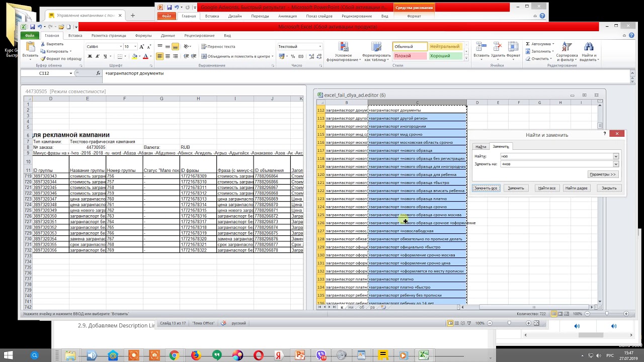This screenshot has width=644, height=362.
Task: Open the Формулы ribbon tab
Action: pyautogui.click(x=143, y=36)
